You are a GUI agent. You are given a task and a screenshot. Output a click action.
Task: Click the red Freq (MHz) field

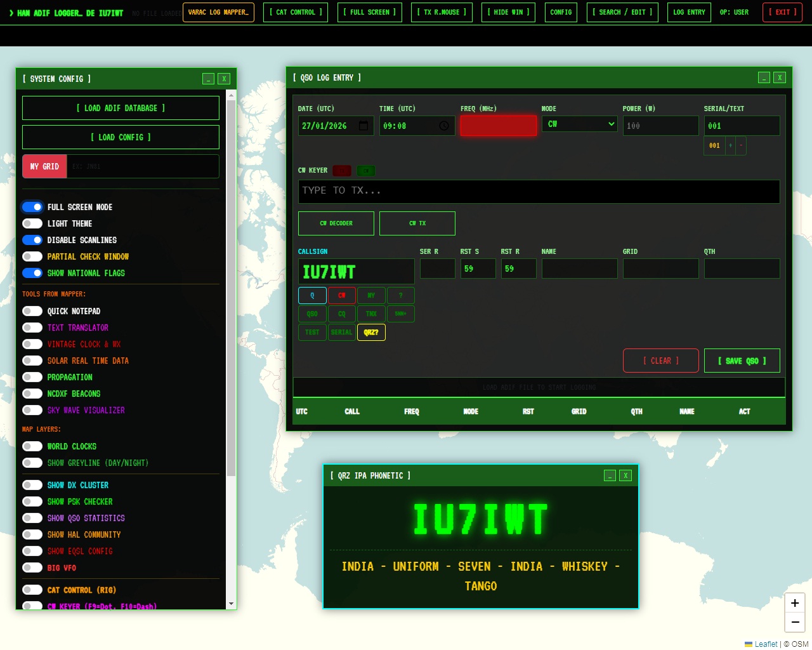498,126
